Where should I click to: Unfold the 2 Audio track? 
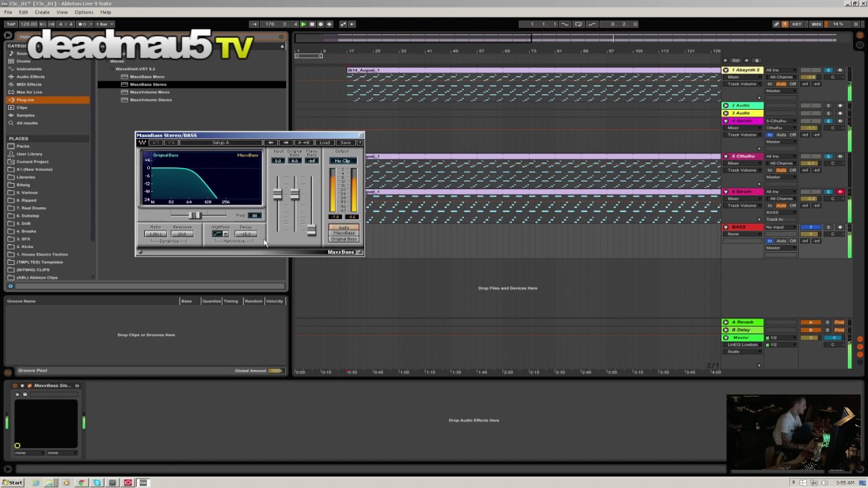click(x=726, y=106)
